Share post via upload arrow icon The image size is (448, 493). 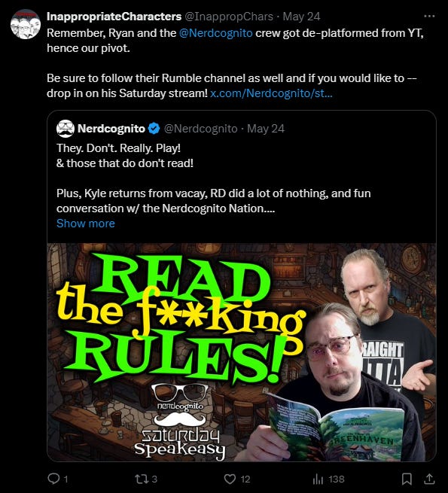[429, 479]
